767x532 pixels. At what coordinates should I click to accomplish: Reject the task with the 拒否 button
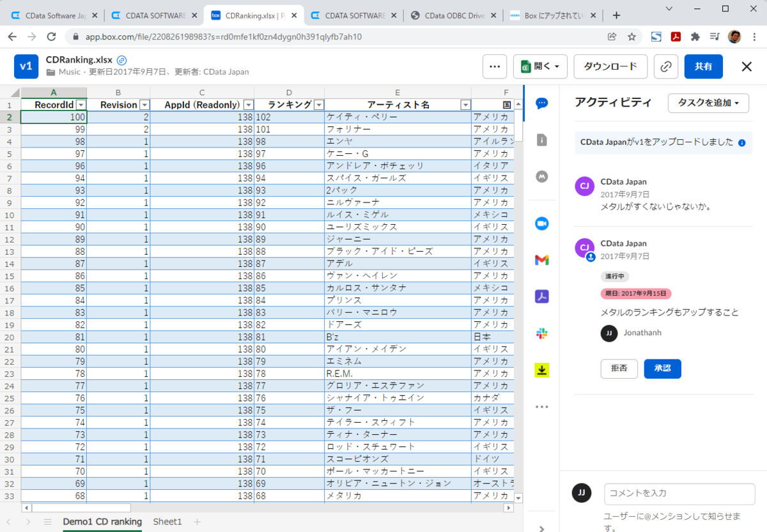(619, 369)
